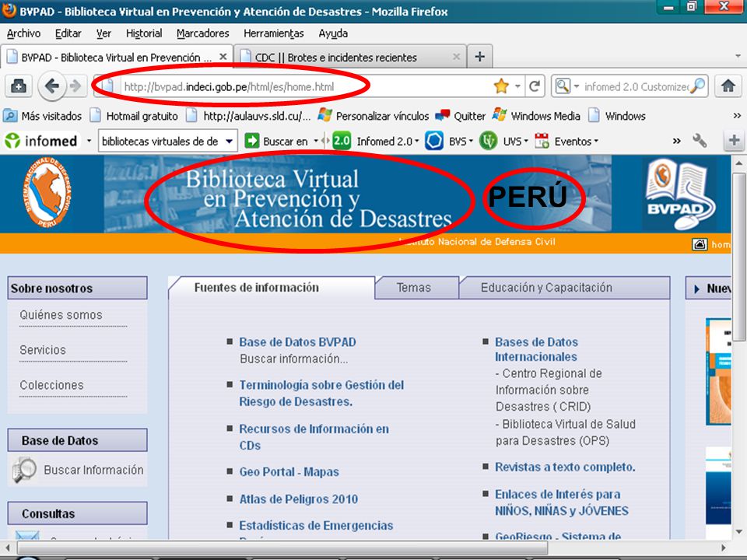
Task: Click the Bases de Datos Internacionales link
Action: coord(536,349)
